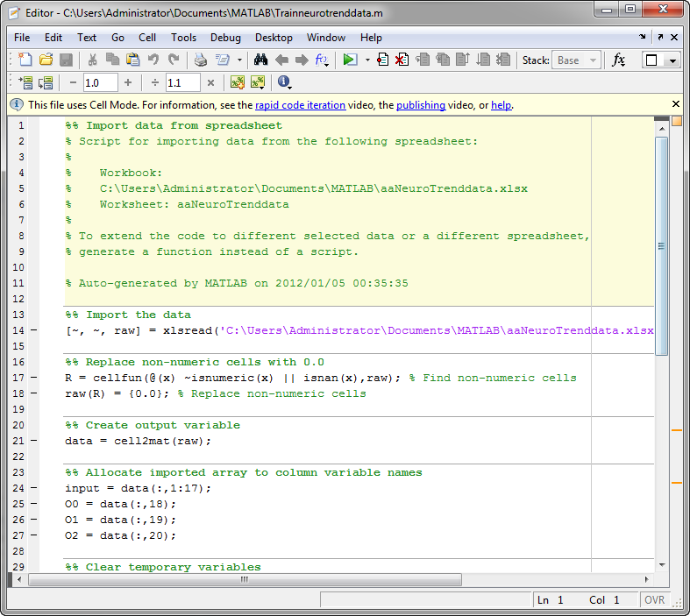Screen dimensions: 690x616
Task: Increment value with the plus button
Action: 128,82
